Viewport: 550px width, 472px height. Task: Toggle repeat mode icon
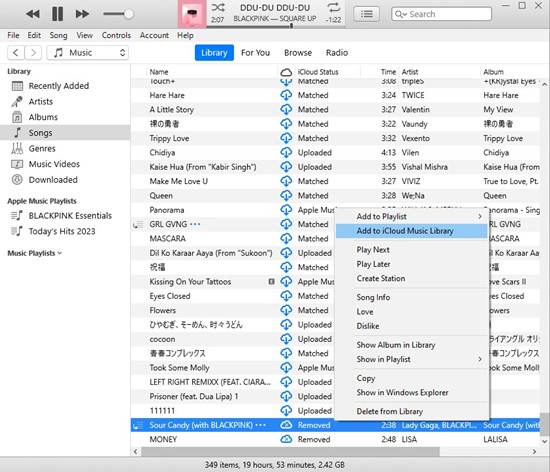coord(333,7)
